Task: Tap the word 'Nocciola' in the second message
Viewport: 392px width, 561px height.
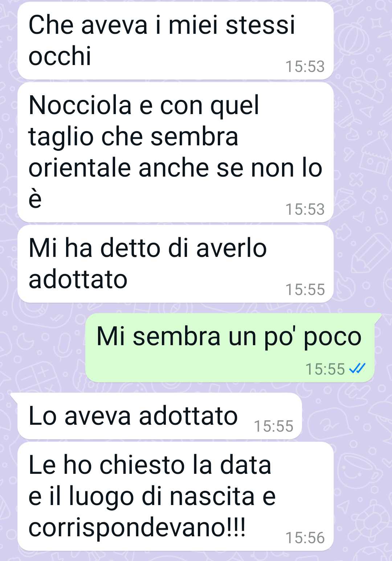Action: [80, 105]
